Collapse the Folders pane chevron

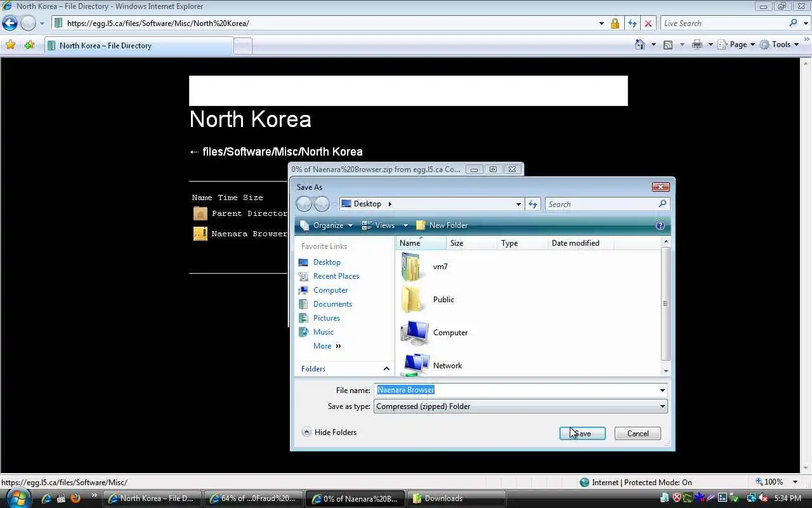[x=386, y=369]
